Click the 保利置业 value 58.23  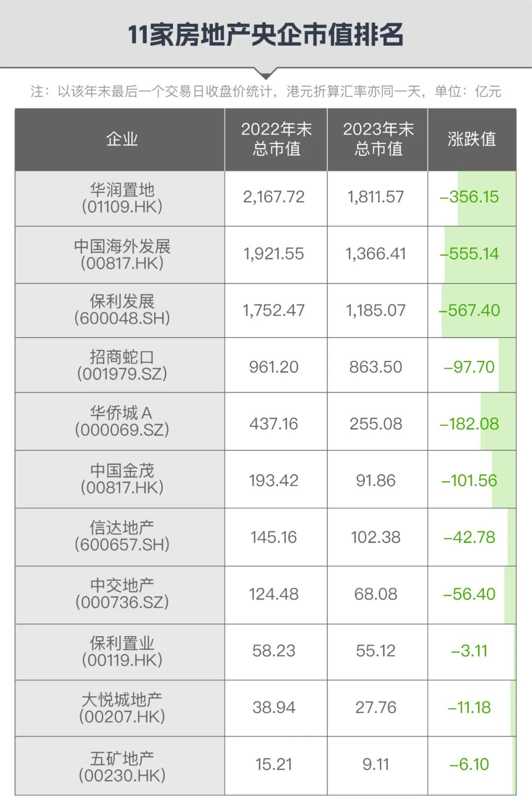(274, 651)
